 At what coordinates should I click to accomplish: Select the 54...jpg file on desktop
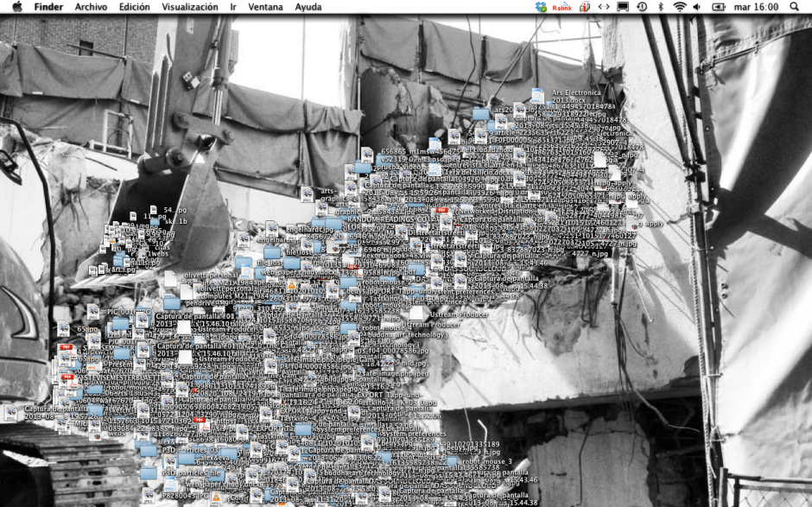click(x=154, y=210)
